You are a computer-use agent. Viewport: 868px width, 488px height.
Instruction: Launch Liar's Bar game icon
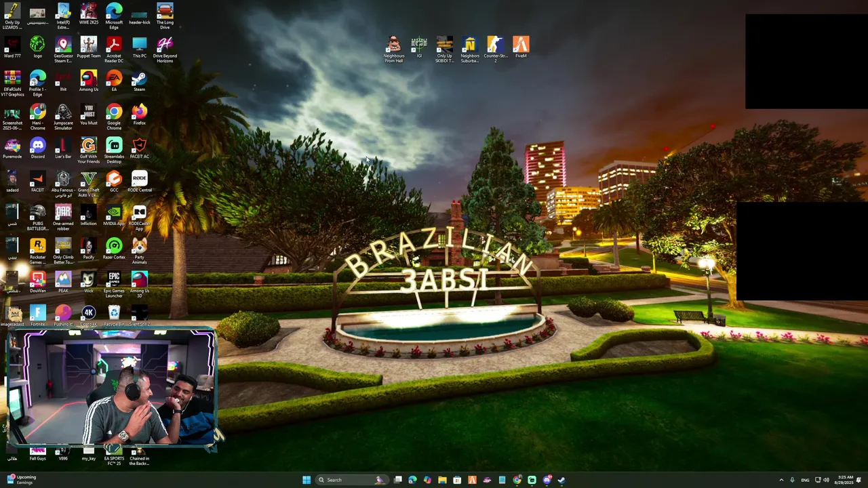click(x=63, y=148)
